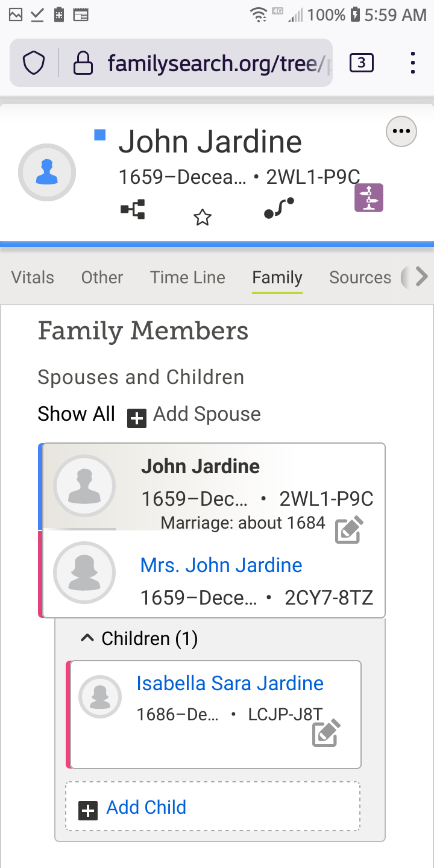Open the Isabella Sara Jardine link
Viewport: 434px width, 868px height.
pyautogui.click(x=230, y=684)
